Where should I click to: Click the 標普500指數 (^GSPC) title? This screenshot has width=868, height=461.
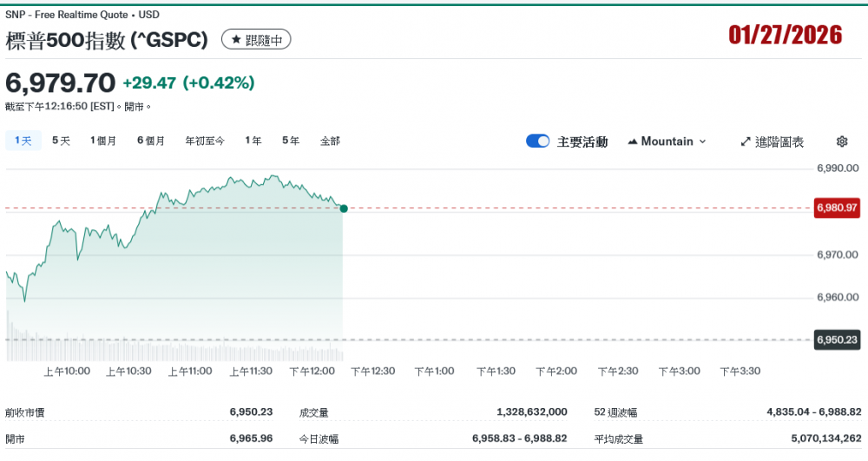[x=107, y=40]
